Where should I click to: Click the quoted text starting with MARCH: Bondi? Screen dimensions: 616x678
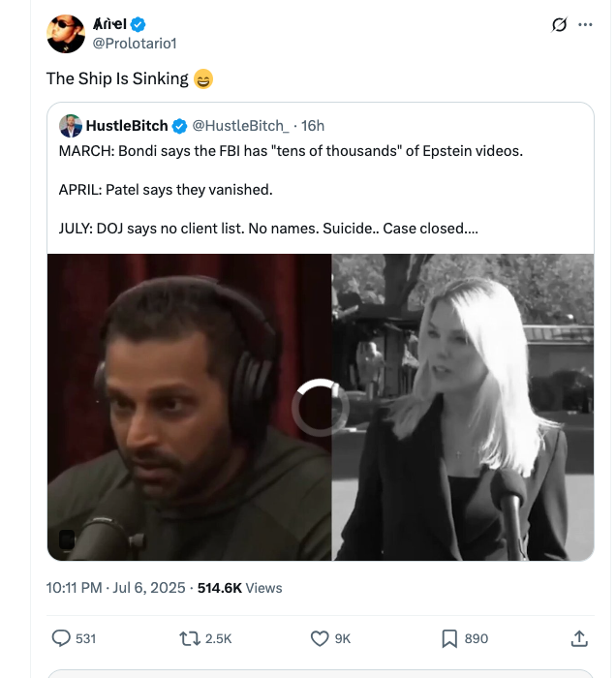[291, 152]
